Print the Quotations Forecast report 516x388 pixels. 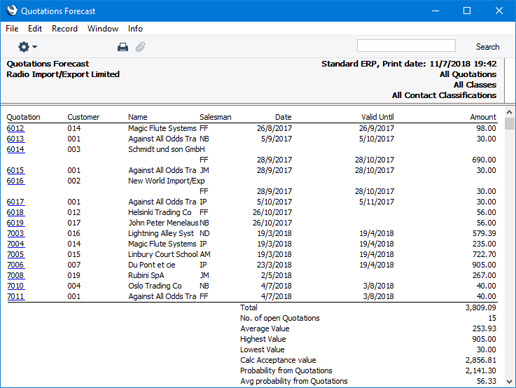click(123, 47)
